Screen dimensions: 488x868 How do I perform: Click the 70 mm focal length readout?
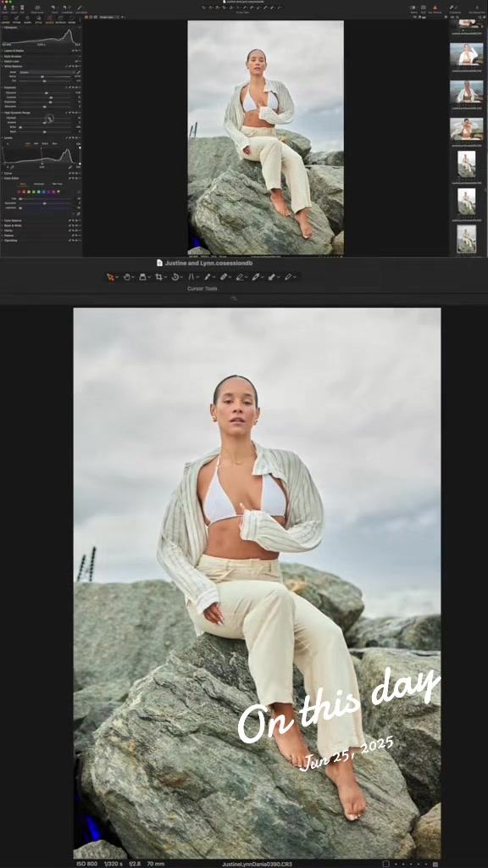click(156, 864)
